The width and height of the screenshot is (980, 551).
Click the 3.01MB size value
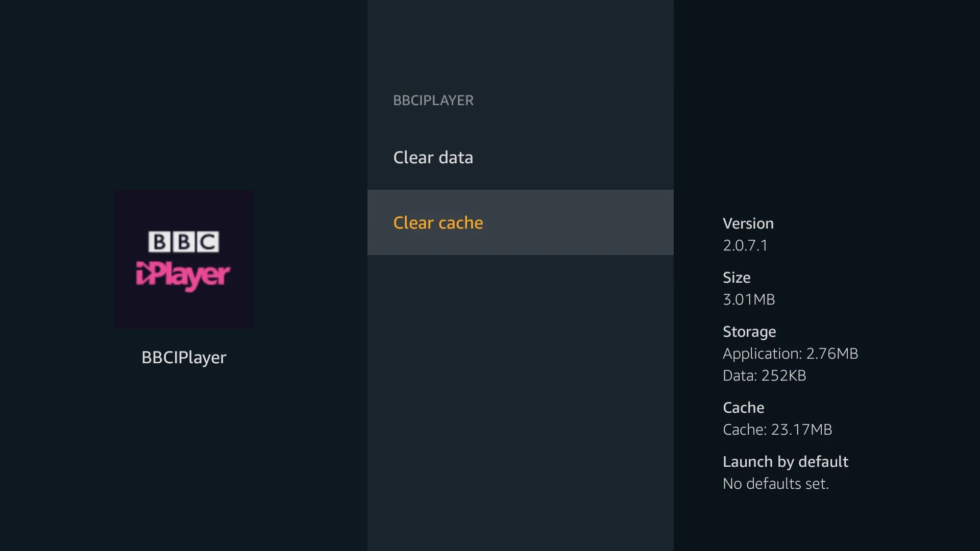coord(748,299)
